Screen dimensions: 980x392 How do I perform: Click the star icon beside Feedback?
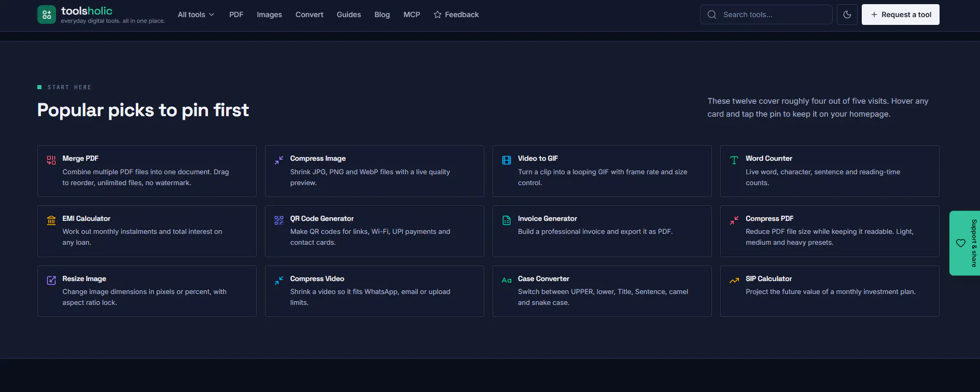pos(438,15)
